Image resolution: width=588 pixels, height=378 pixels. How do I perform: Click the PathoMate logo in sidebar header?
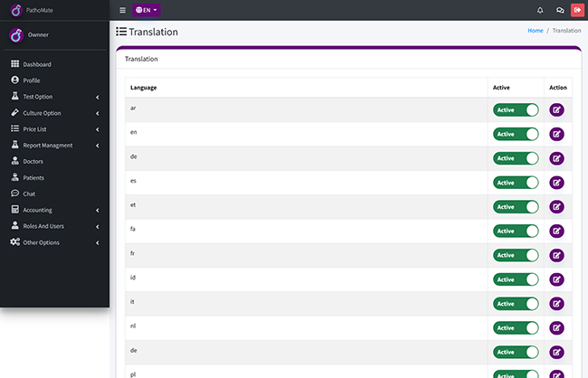[x=16, y=10]
